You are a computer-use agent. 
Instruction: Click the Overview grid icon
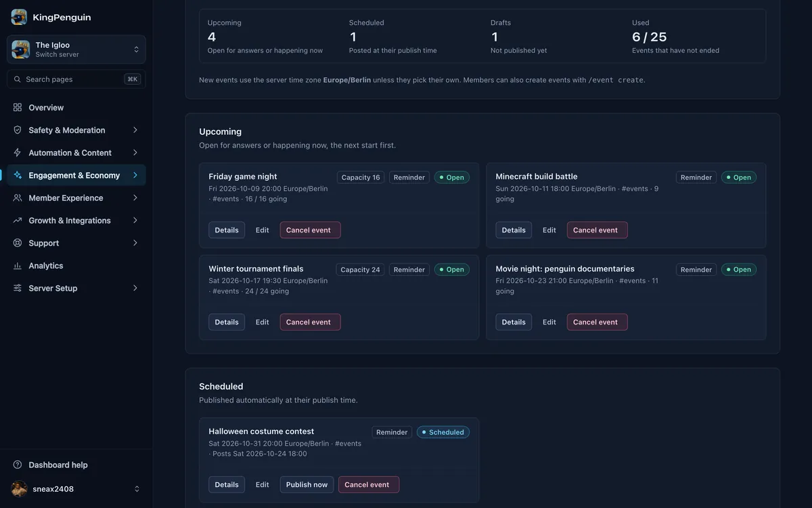(x=18, y=108)
